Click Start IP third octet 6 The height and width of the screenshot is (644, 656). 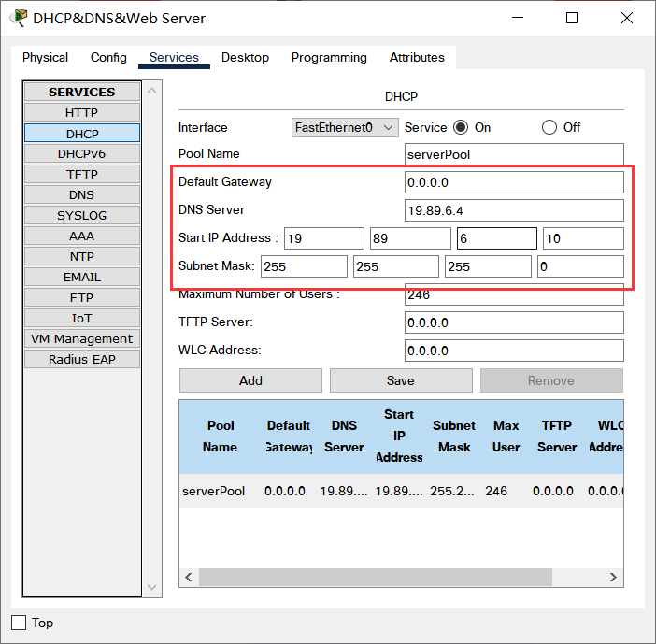(x=497, y=238)
